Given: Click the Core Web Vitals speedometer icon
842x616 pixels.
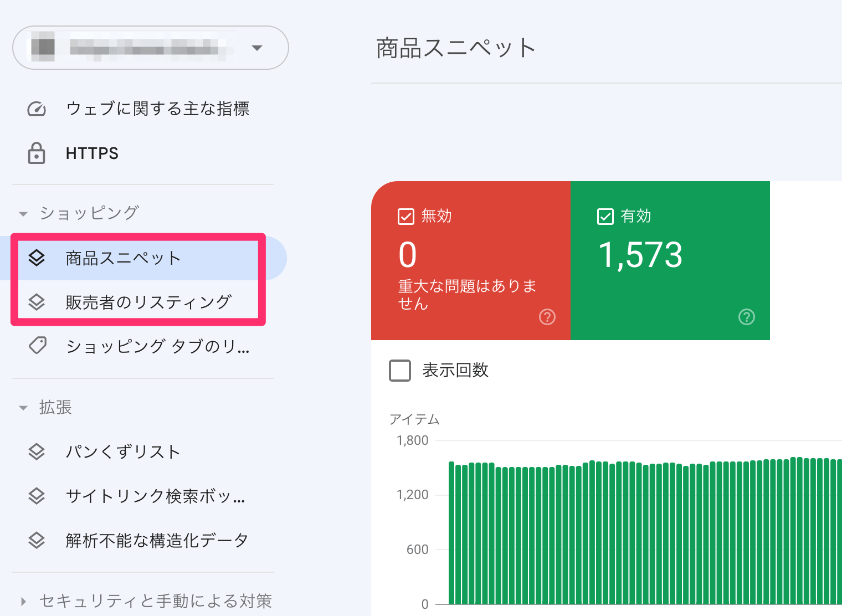Looking at the screenshot, I should point(37,109).
